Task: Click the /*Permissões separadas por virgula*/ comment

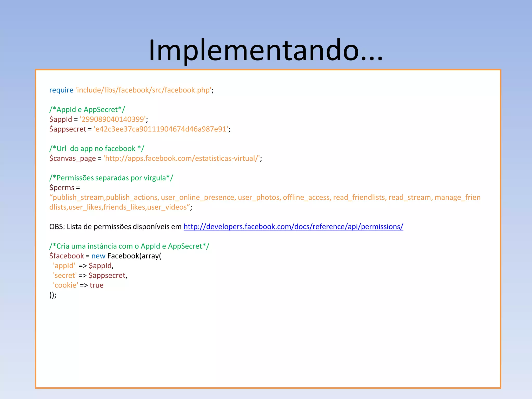Action: pos(111,178)
